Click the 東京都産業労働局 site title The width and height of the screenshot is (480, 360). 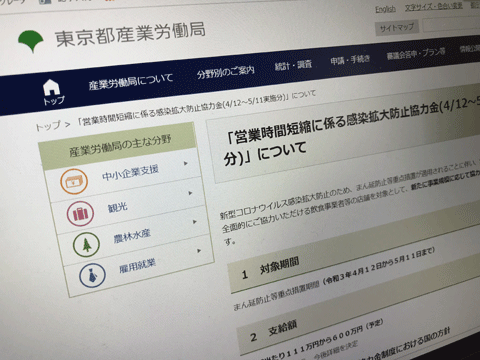130,35
